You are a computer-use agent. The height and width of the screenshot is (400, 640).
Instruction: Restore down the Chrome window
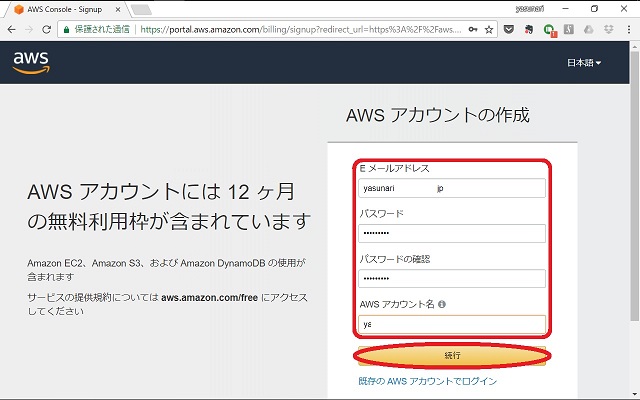click(594, 9)
